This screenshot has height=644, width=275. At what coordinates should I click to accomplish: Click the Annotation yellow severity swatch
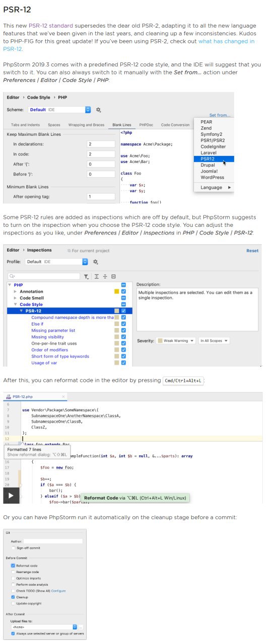point(117,292)
